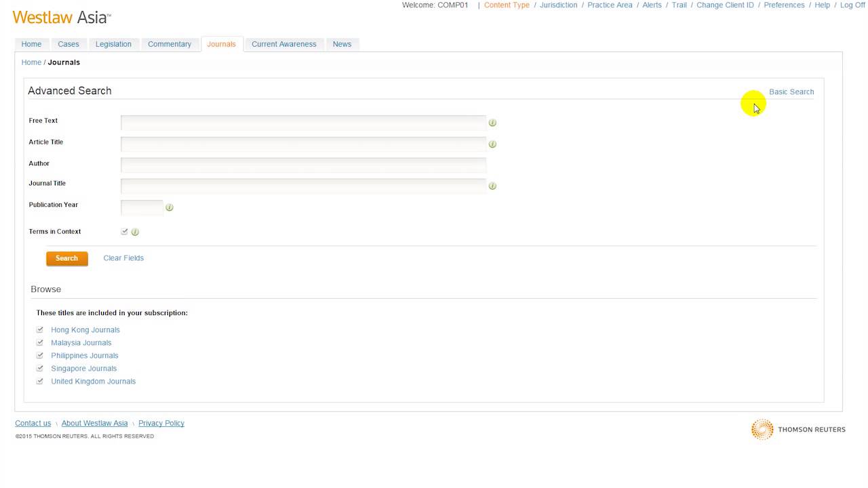This screenshot has width=868, height=488.
Task: Toggle the Philippines Journals checkbox
Action: click(40, 355)
